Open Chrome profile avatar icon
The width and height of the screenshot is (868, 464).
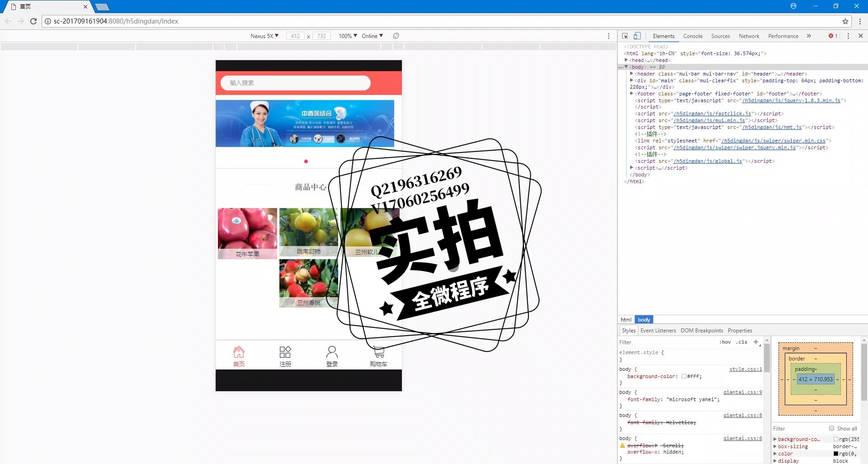793,6
